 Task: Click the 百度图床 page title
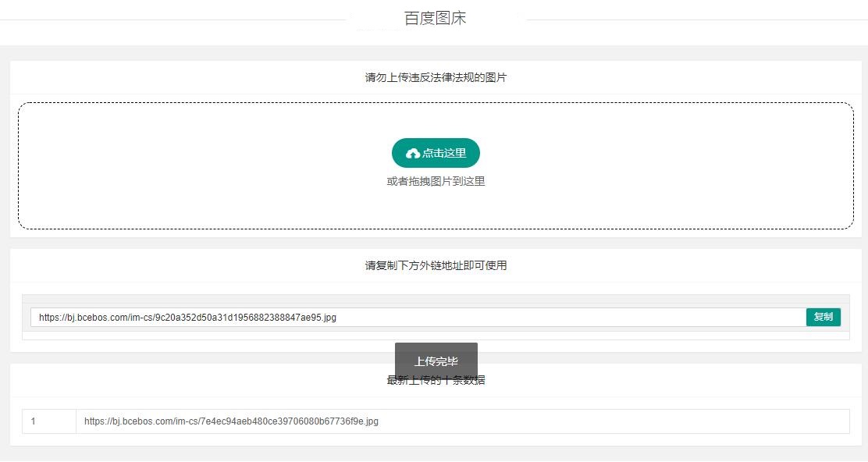pyautogui.click(x=434, y=17)
